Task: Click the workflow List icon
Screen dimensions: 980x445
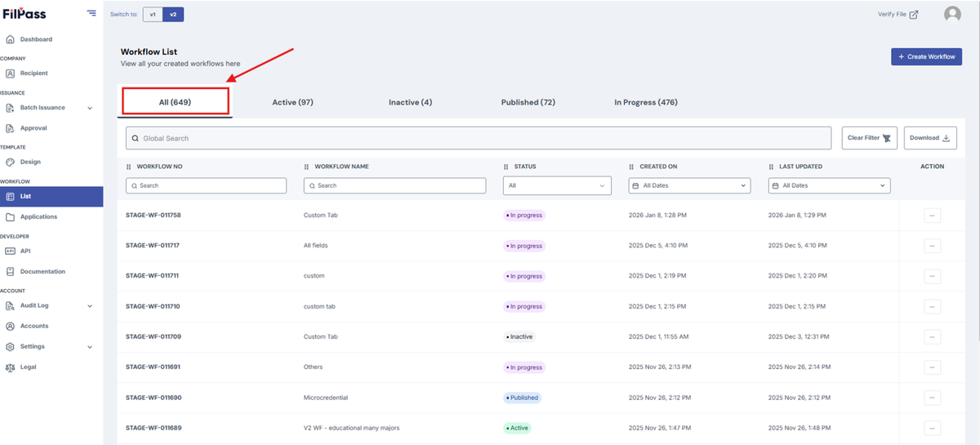Action: 10,196
